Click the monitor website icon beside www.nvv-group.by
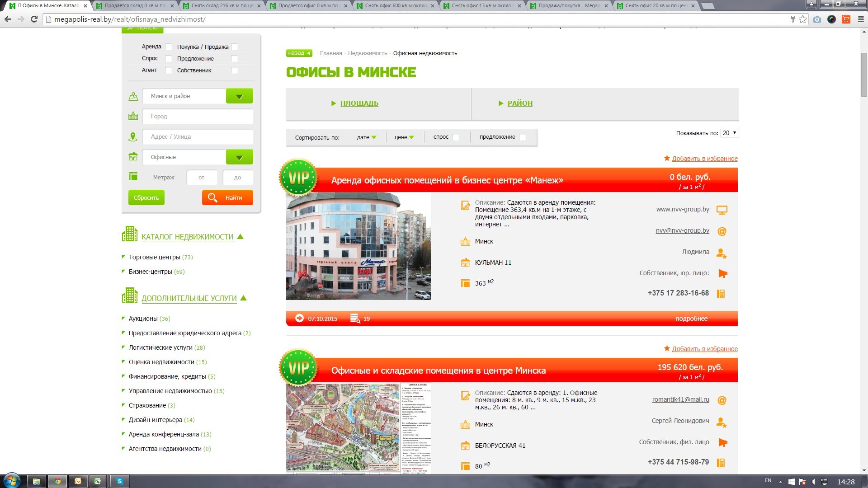The height and width of the screenshot is (488, 868). click(x=722, y=210)
